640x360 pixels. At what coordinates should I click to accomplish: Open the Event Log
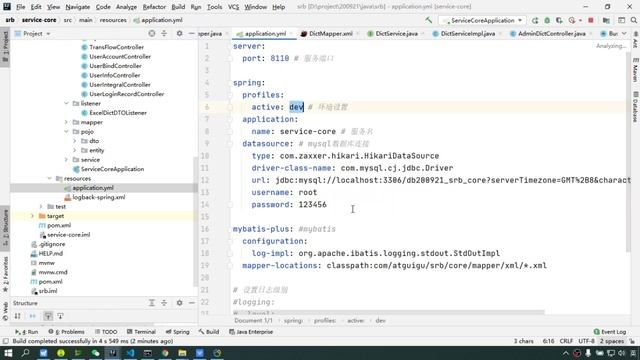pos(610,332)
